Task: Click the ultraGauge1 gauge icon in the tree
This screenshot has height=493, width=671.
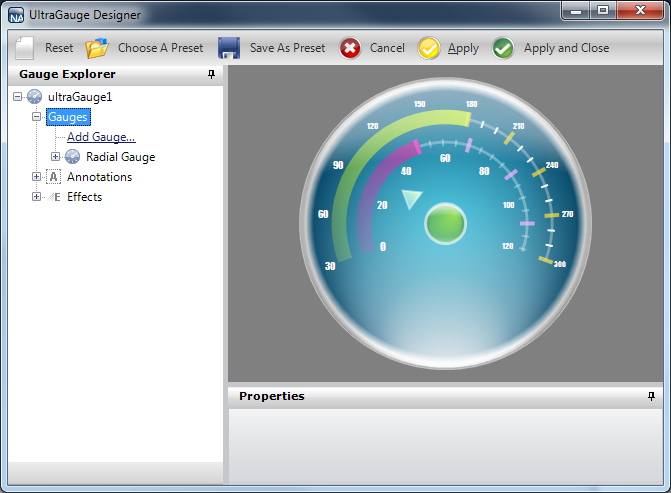Action: pyautogui.click(x=34, y=97)
